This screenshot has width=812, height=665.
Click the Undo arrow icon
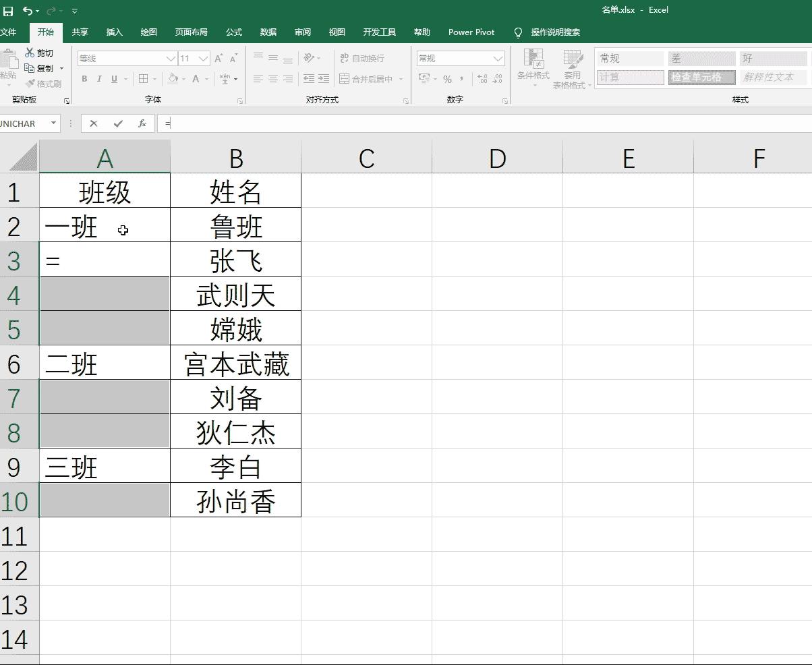point(27,11)
